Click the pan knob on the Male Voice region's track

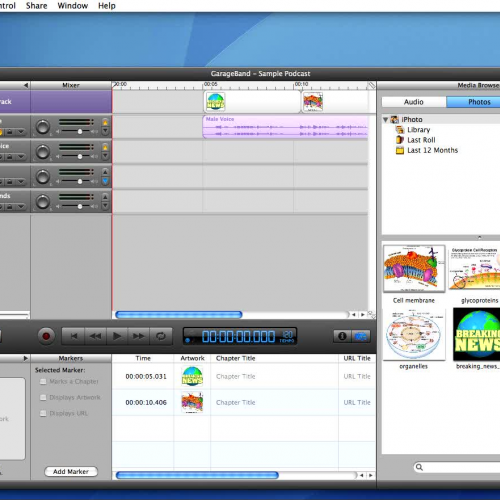[x=43, y=127]
